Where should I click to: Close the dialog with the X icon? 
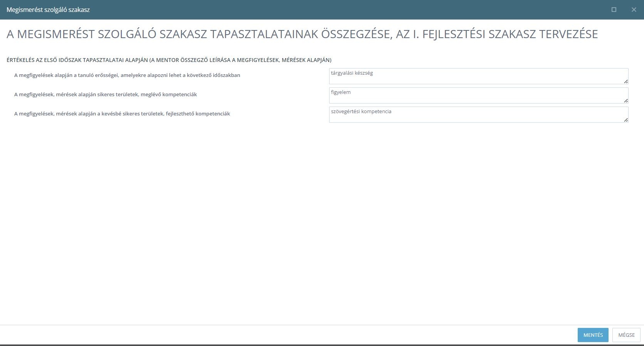coord(634,10)
